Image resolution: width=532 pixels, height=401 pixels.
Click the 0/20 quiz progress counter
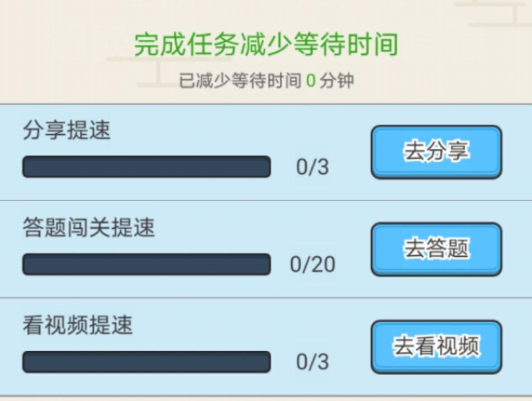coord(313,264)
